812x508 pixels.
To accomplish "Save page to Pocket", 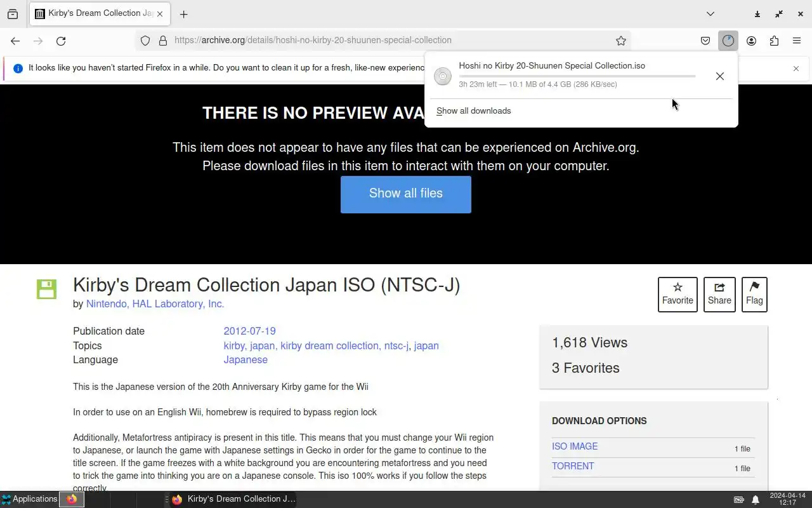I will click(x=705, y=41).
